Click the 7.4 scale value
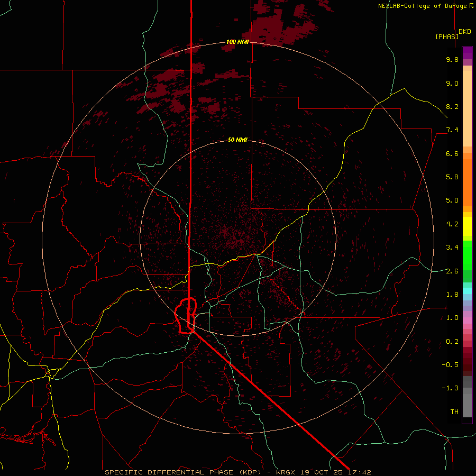Image resolution: width=476 pixels, height=476 pixels. [452, 130]
